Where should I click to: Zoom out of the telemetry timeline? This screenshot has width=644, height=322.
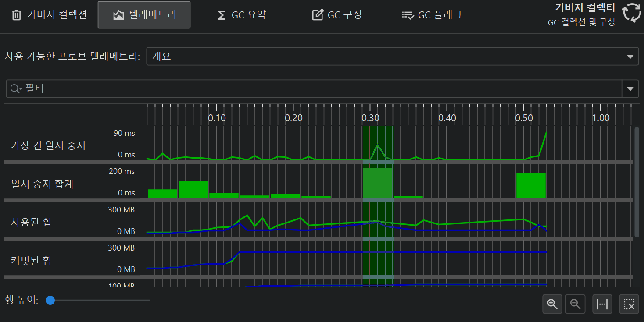tap(576, 304)
